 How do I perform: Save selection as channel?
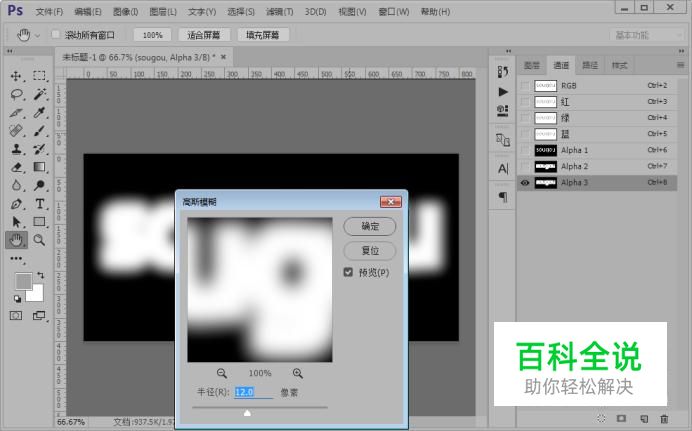tap(621, 418)
